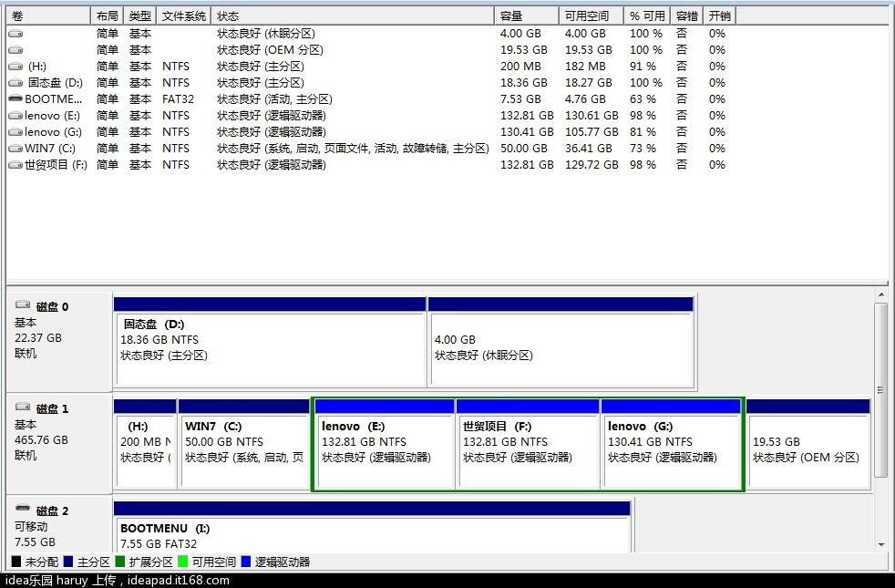Select the 固态盘 (D:) partition block on 磁盘 0
The width and height of the screenshot is (895, 588).
pos(270,342)
